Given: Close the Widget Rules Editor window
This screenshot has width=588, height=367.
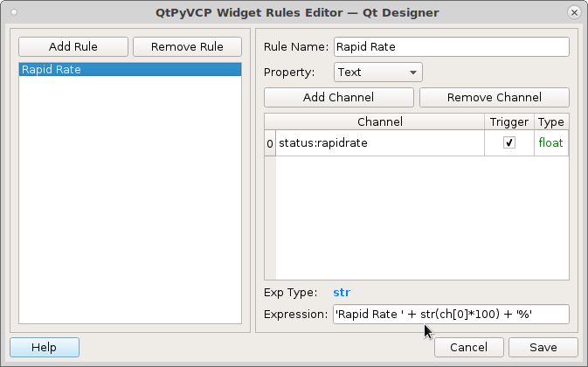Looking at the screenshot, I should pyautogui.click(x=574, y=13).
